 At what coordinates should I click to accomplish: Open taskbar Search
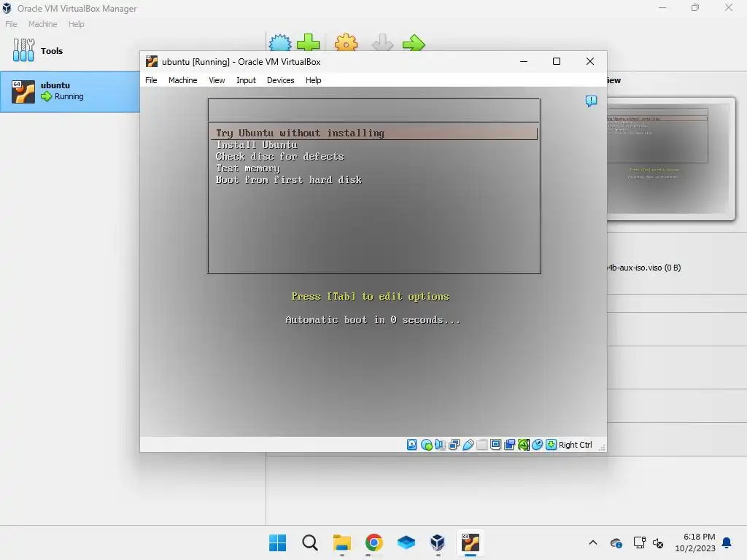tap(309, 542)
